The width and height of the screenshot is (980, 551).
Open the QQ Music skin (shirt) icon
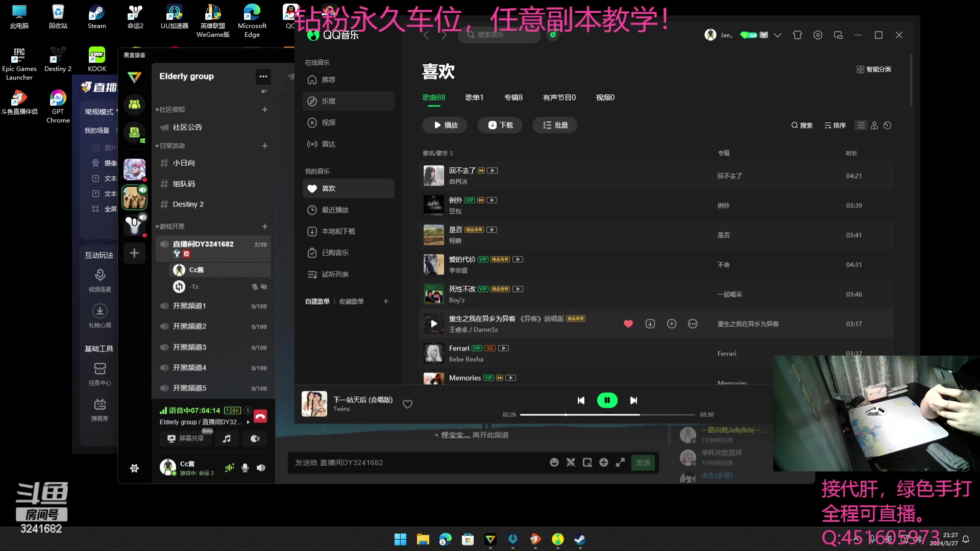click(797, 35)
